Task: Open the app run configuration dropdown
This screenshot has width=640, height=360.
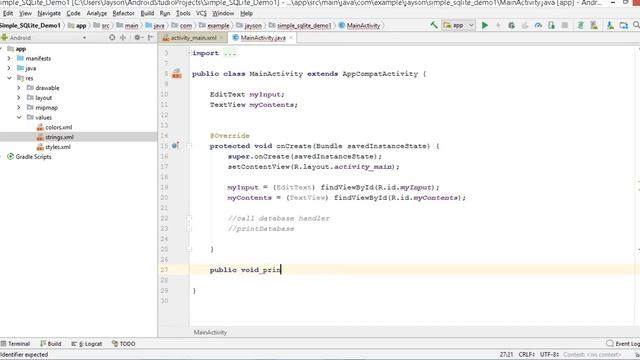Action: pyautogui.click(x=458, y=25)
